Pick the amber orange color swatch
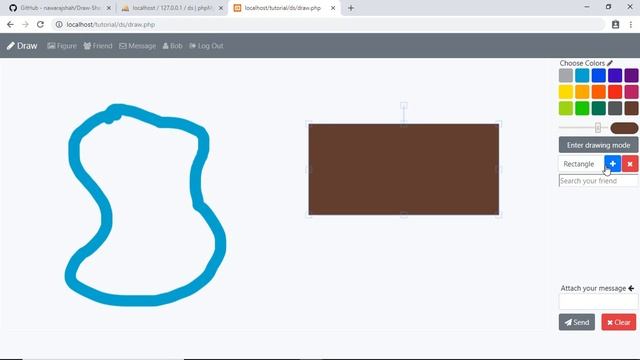 click(582, 92)
